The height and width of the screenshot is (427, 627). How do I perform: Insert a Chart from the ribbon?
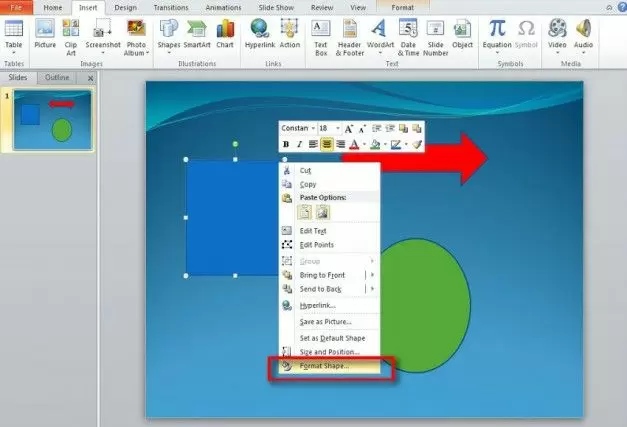tap(226, 32)
